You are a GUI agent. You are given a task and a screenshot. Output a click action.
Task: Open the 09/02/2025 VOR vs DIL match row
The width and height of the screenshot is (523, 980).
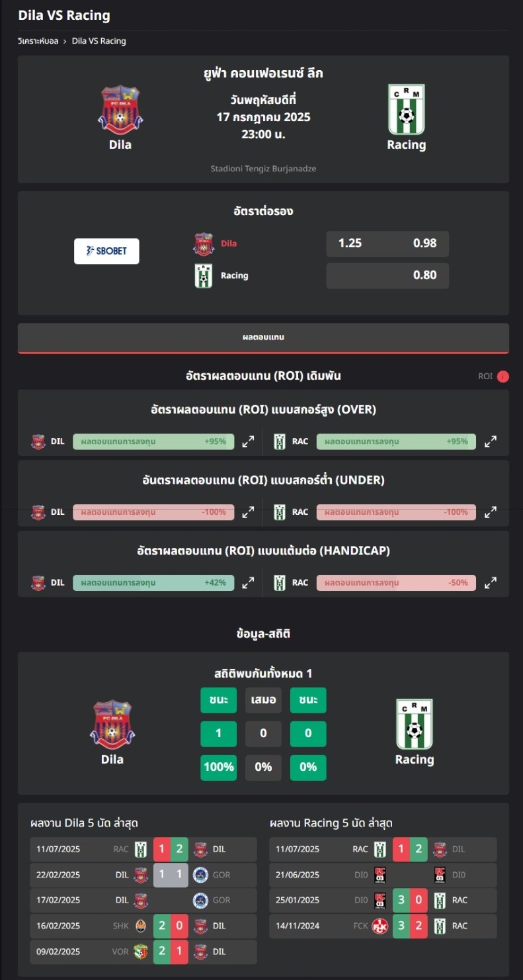[x=143, y=952]
